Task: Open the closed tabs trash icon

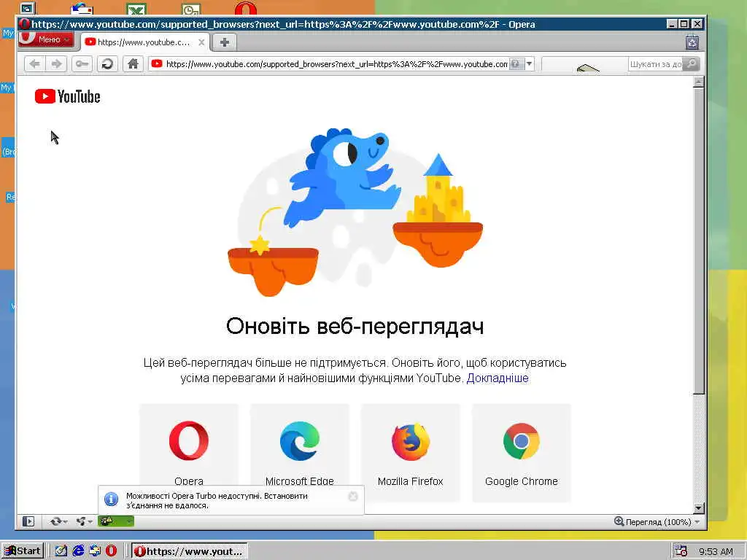Action: pyautogui.click(x=692, y=42)
